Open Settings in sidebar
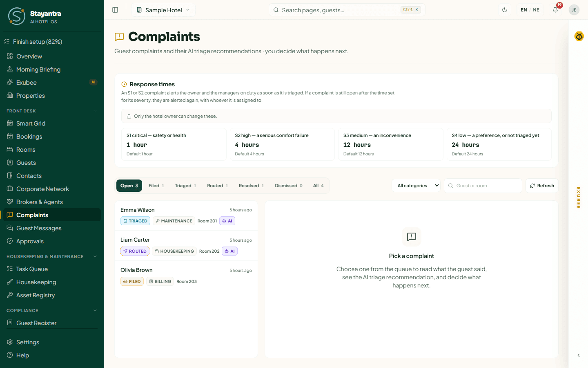This screenshot has width=588, height=368. click(x=52, y=342)
